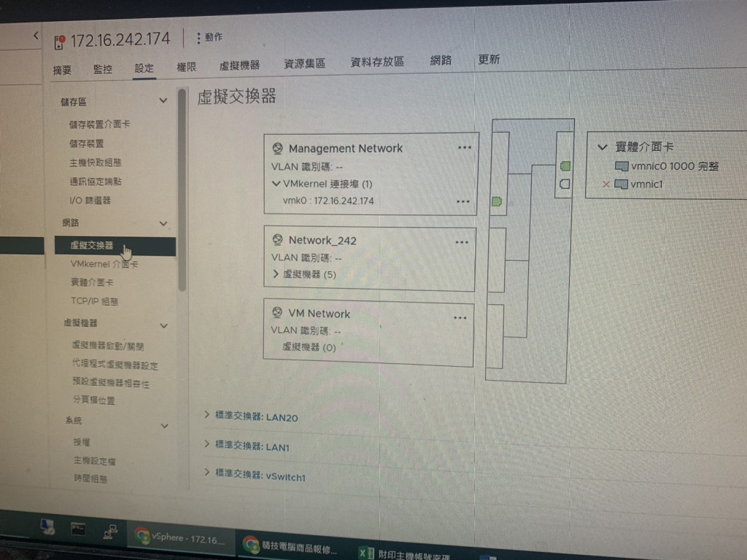Image resolution: width=747 pixels, height=560 pixels.
Task: Expand 虛擬機器 (5) under Network_242
Action: click(x=275, y=274)
